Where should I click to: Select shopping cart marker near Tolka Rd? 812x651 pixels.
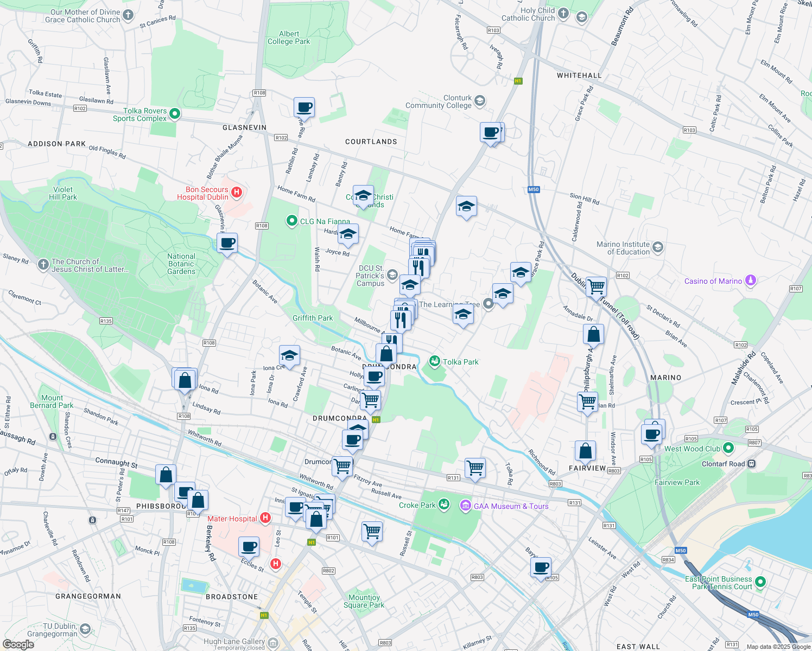point(475,468)
